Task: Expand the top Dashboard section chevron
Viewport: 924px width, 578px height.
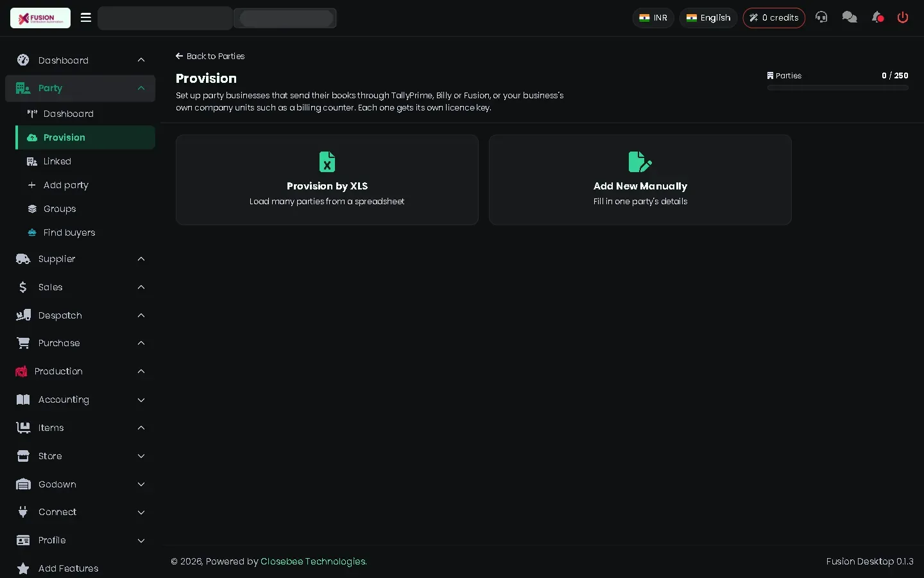Action: 141,60
